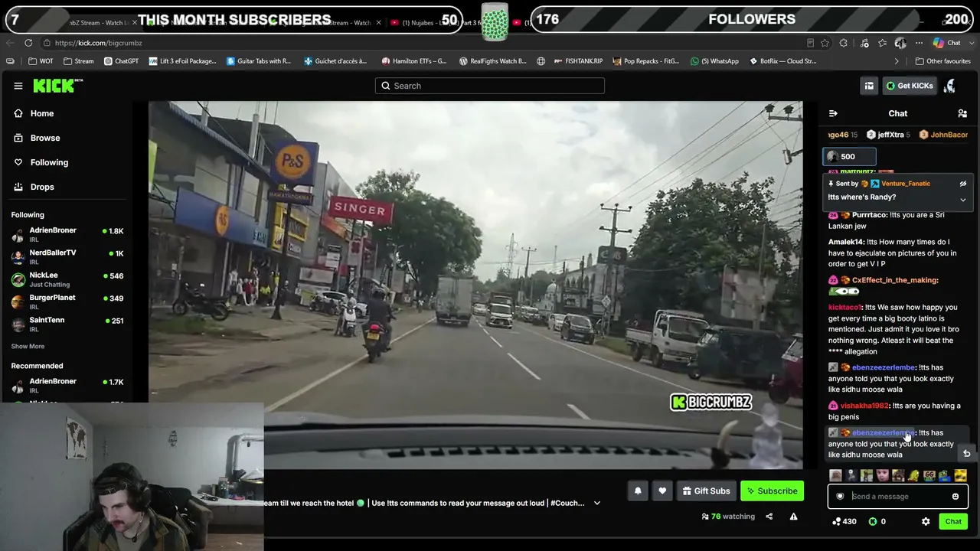Open the Stream bookmarks folder
Viewport: 980px width, 551px height.
tap(79, 61)
